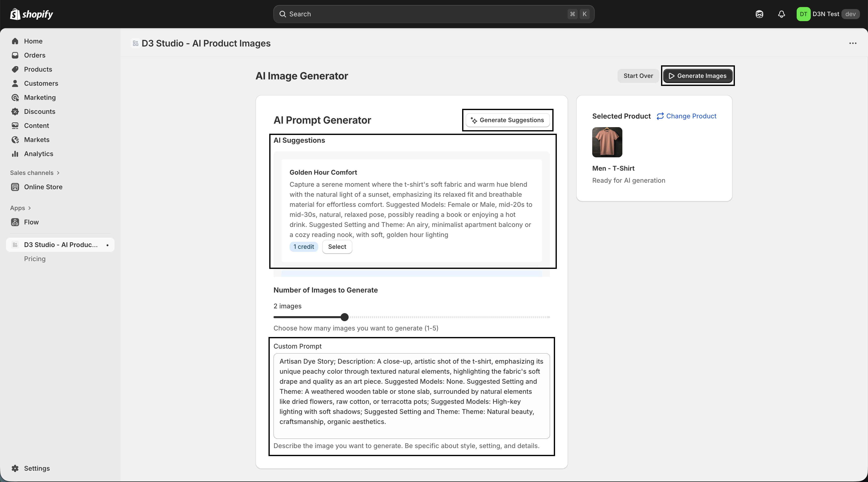Click the Discounts badge icon
This screenshot has width=868, height=482.
coord(15,112)
